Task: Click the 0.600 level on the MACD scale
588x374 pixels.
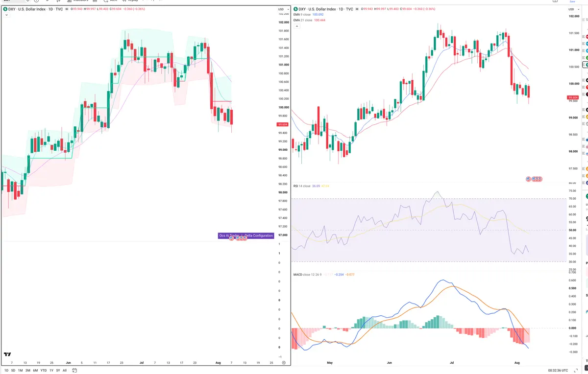Action: (x=572, y=280)
